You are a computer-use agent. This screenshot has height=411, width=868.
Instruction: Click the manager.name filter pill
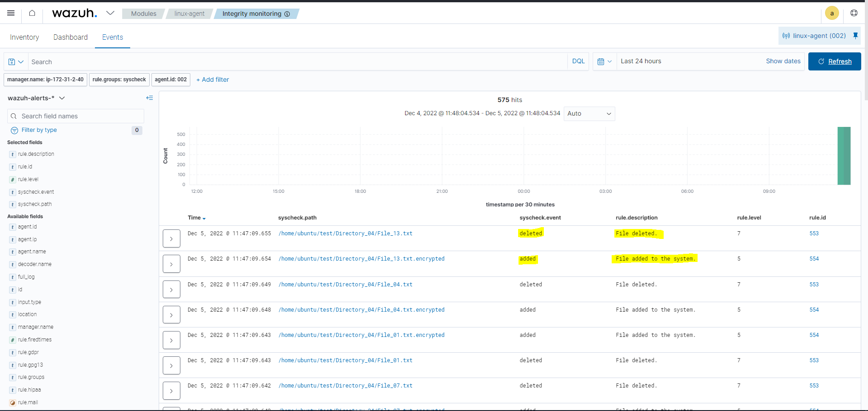(x=45, y=79)
